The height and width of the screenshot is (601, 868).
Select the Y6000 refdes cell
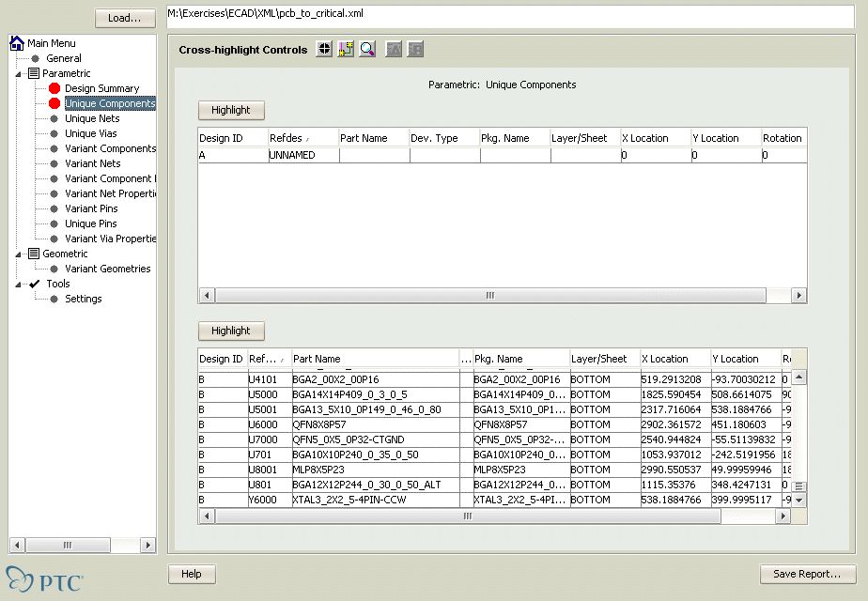[x=270, y=500]
